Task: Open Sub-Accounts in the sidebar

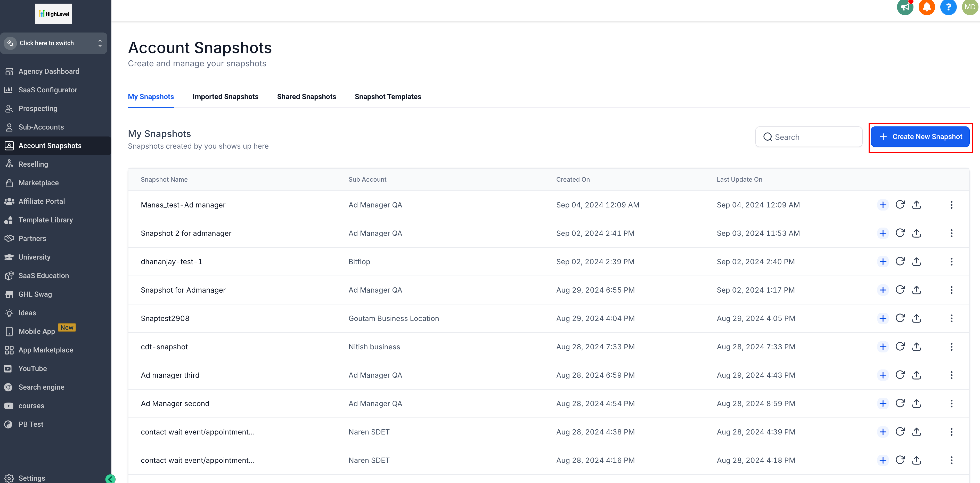Action: click(41, 127)
